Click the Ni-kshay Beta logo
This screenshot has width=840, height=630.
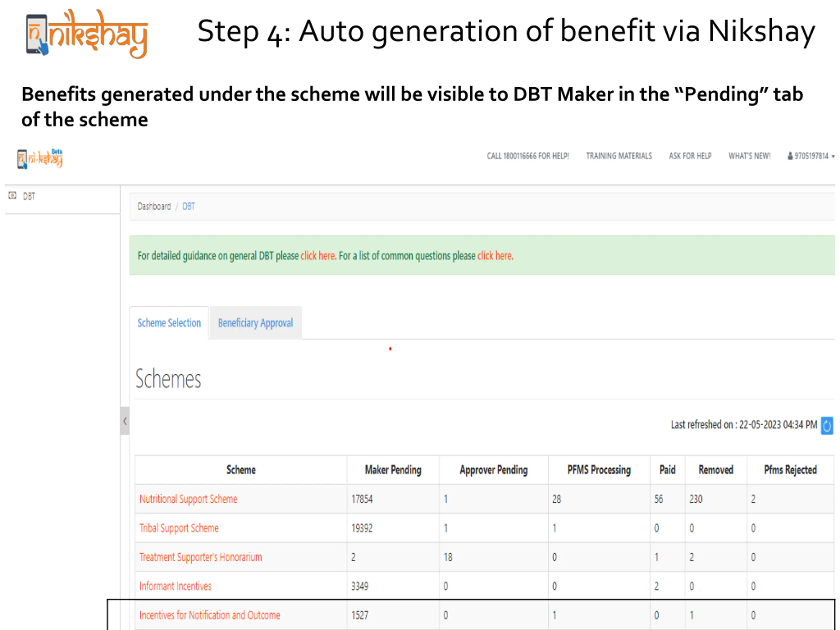40,158
